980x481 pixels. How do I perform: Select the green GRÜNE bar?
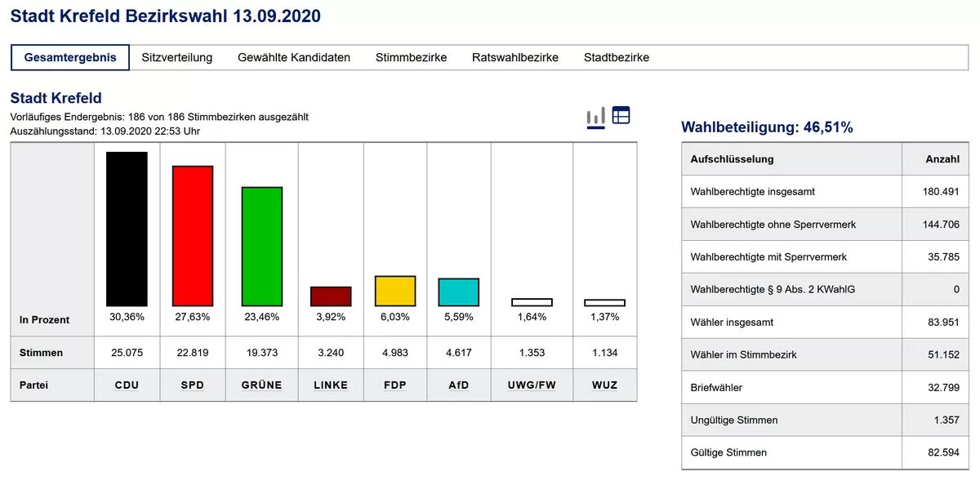(261, 246)
